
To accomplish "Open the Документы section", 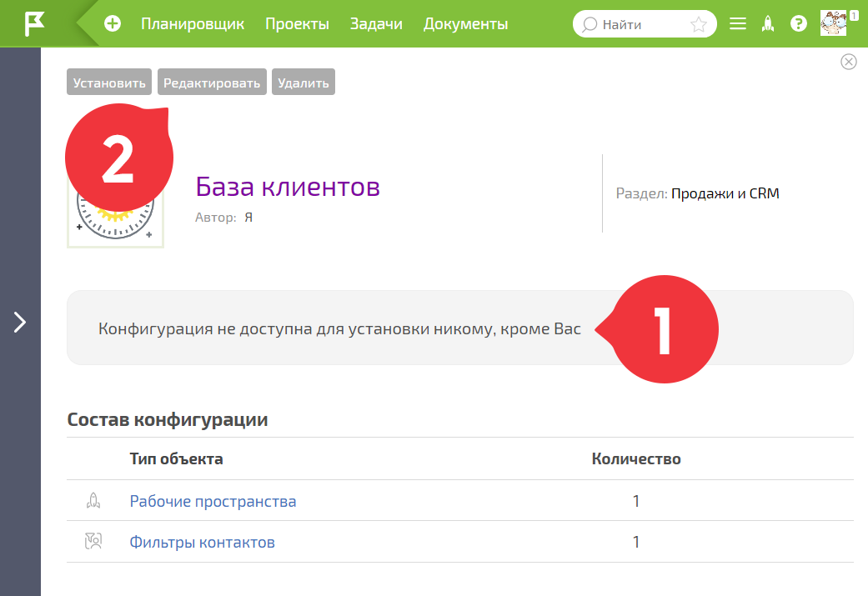I will [465, 24].
